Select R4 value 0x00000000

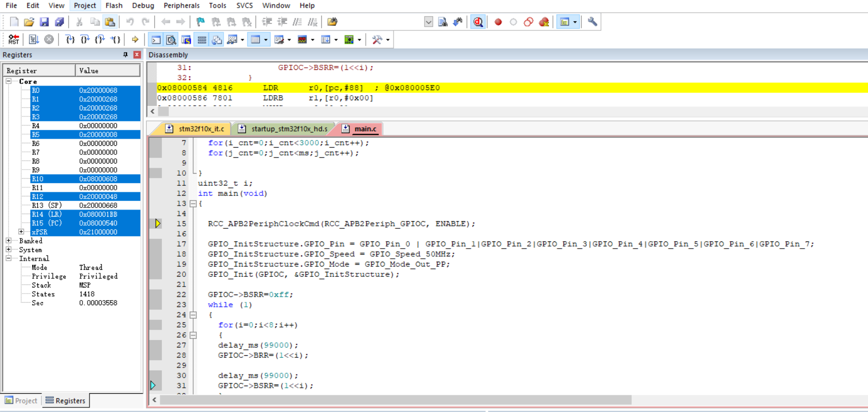pyautogui.click(x=98, y=126)
